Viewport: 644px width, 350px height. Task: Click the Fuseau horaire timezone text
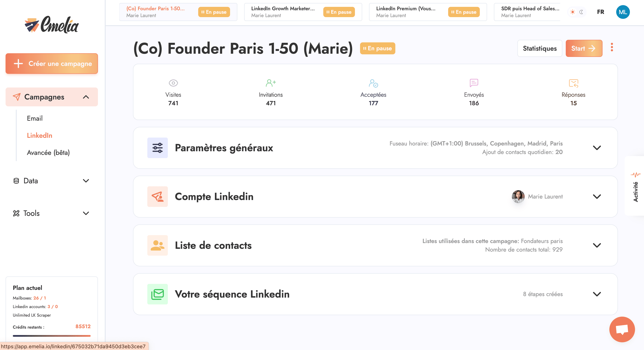pyautogui.click(x=476, y=143)
